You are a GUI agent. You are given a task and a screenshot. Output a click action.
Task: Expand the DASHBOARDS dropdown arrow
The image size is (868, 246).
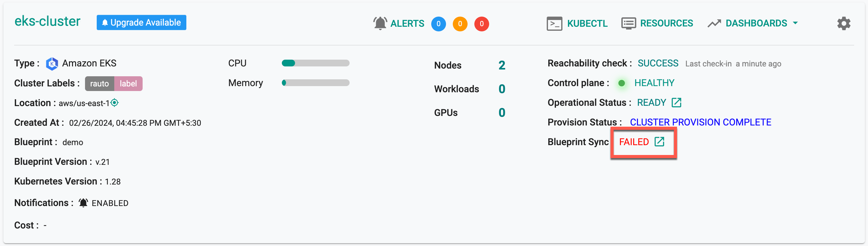tap(795, 23)
